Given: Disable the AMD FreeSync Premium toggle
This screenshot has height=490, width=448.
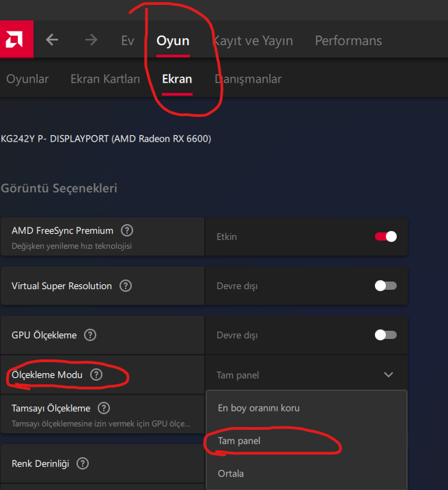Looking at the screenshot, I should 386,236.
